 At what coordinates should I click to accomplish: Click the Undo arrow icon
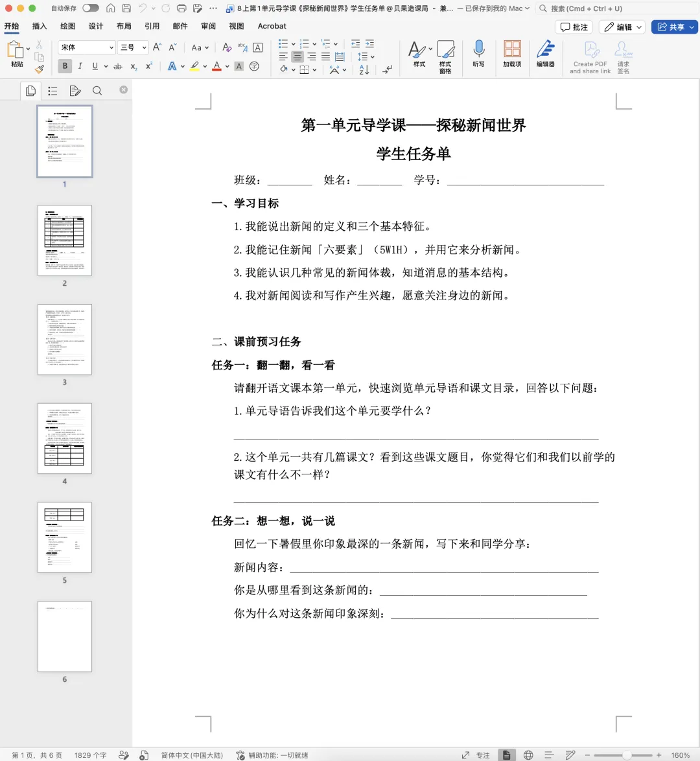coord(142,8)
